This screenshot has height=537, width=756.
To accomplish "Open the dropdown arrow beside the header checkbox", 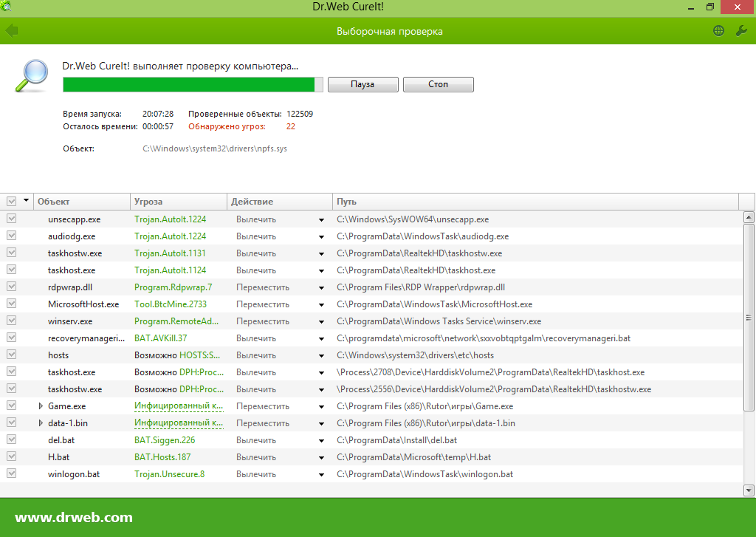I will click(x=26, y=200).
